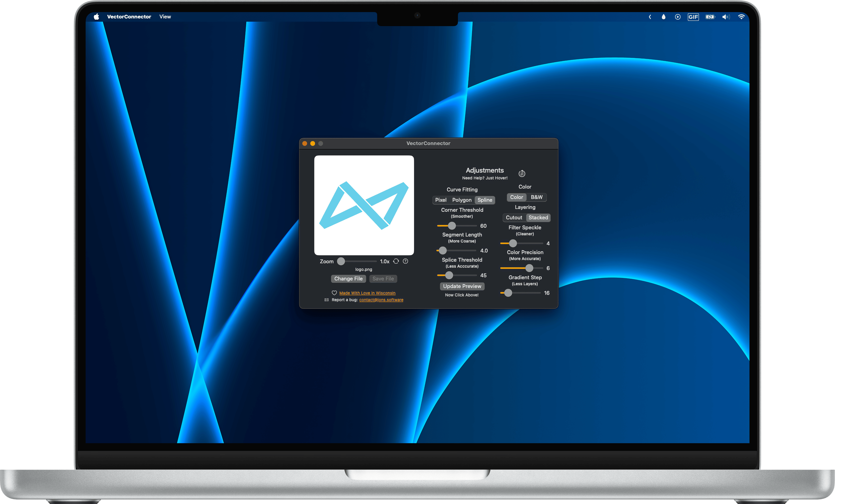Open the VectorConnector app menu
Viewport: 852px width, 504px height.
129,17
